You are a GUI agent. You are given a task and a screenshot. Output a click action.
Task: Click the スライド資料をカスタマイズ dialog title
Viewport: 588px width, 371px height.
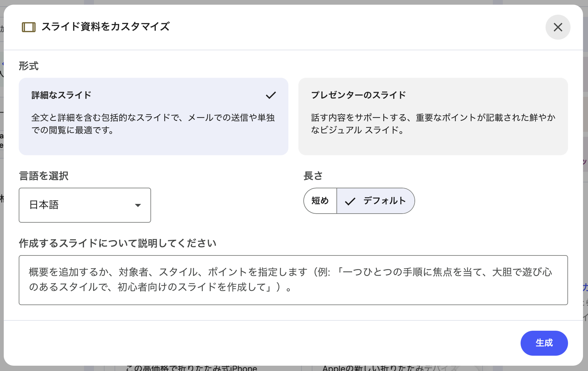coord(105,27)
